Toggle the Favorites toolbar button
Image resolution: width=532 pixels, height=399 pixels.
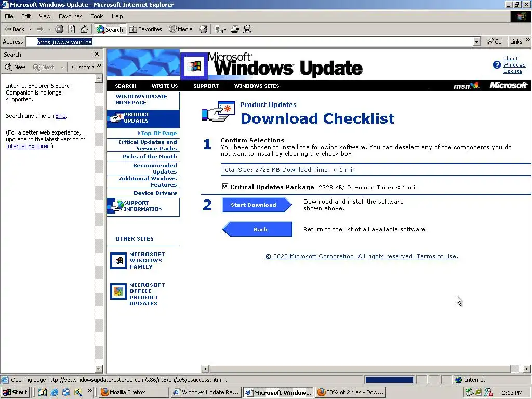(x=145, y=29)
